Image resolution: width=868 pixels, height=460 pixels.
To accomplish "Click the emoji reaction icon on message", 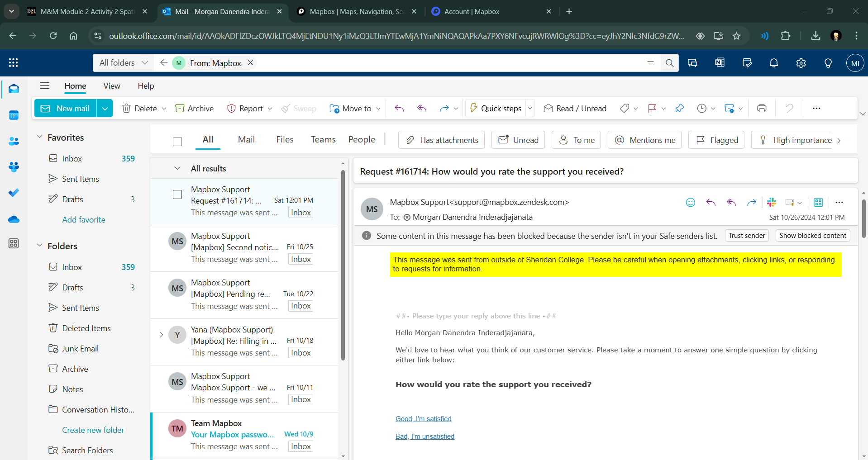I will (690, 203).
